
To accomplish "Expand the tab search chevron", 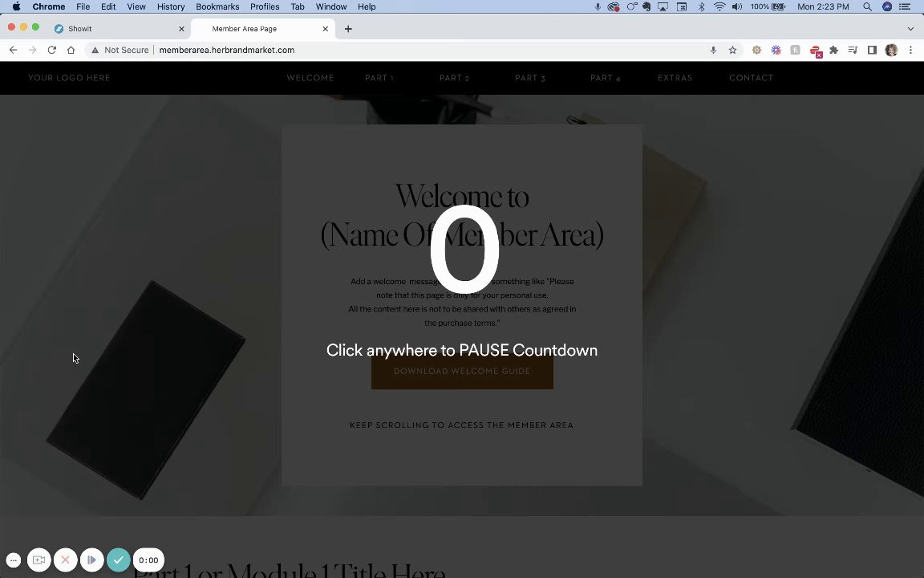I will 910,28.
